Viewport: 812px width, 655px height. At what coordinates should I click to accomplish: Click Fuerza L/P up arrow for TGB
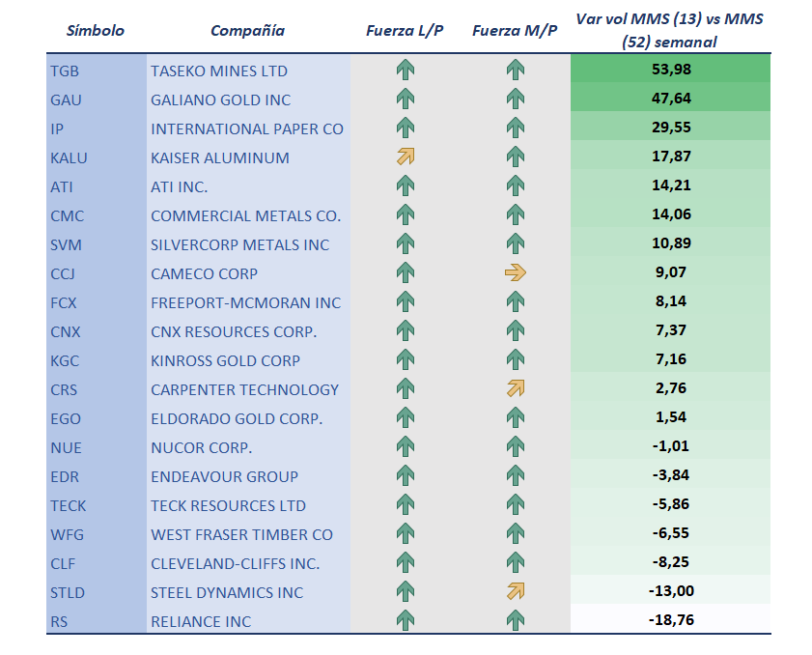[406, 70]
